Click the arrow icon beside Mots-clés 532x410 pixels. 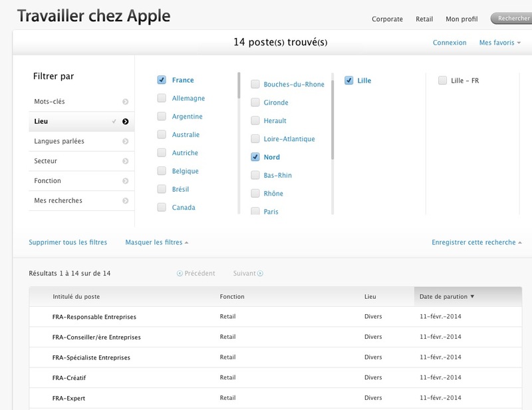126,102
